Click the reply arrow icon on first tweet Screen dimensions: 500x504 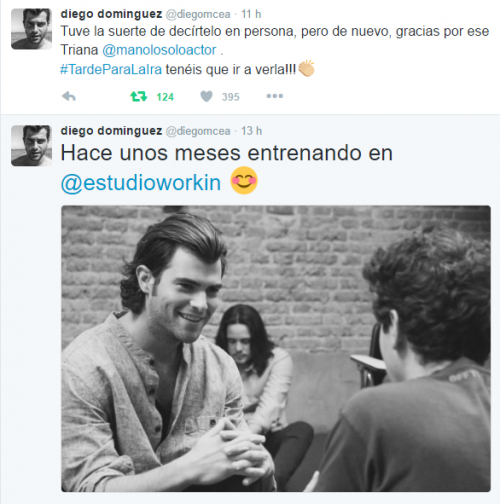tap(69, 97)
